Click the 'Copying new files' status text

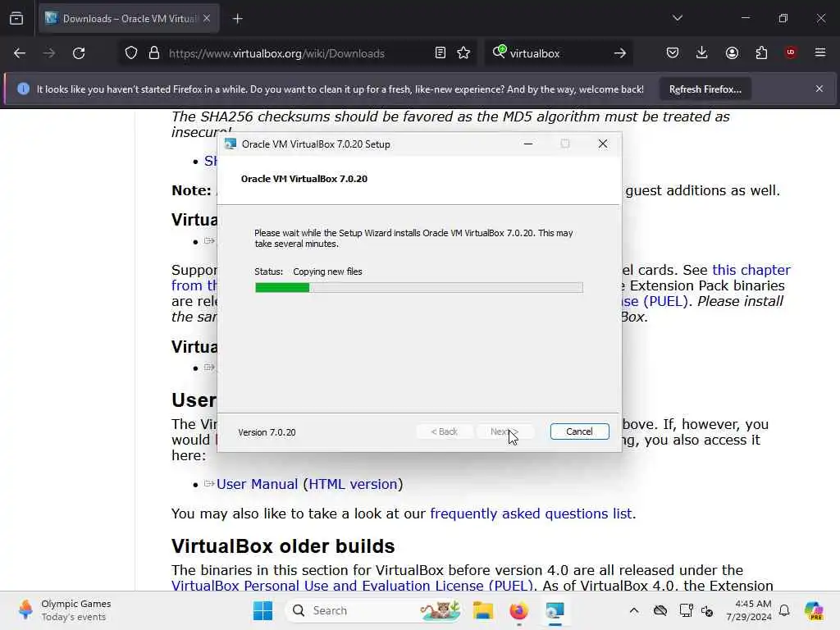click(327, 272)
